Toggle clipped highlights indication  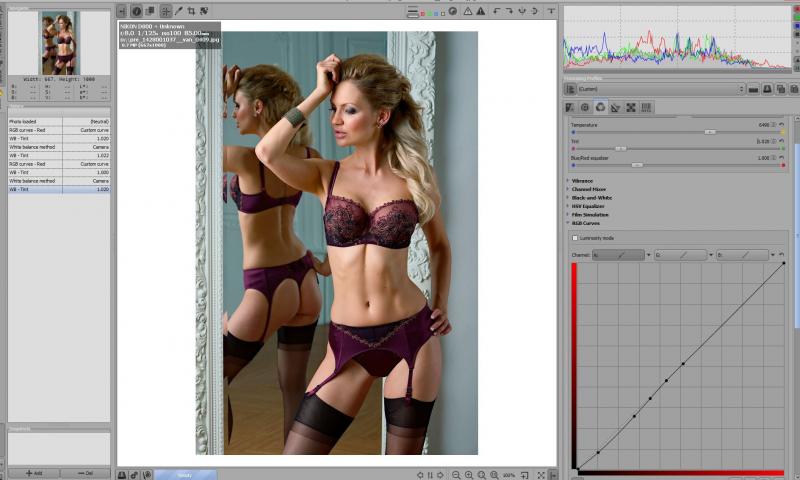click(x=481, y=11)
